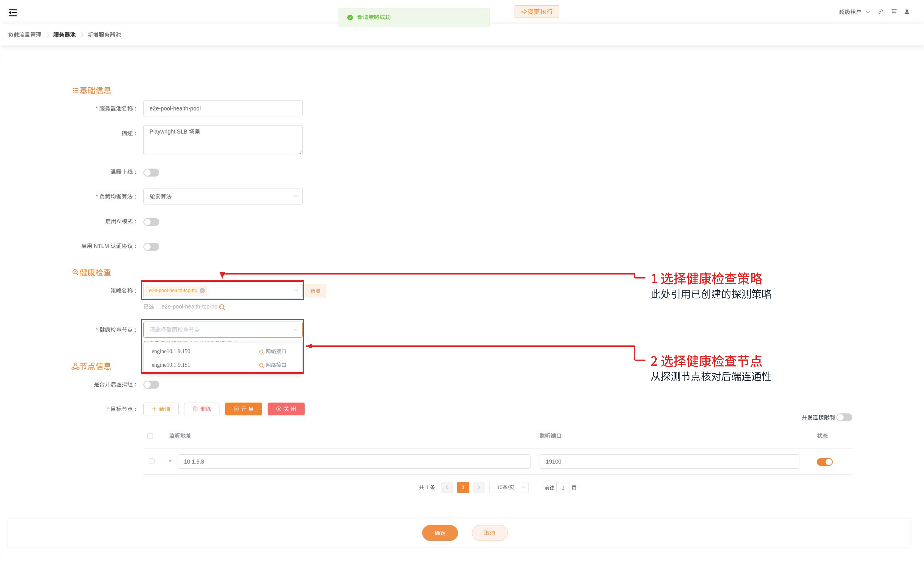This screenshot has width=924, height=574.
Task: Collapse the 健康检查节点 dropdown
Action: (x=223, y=330)
